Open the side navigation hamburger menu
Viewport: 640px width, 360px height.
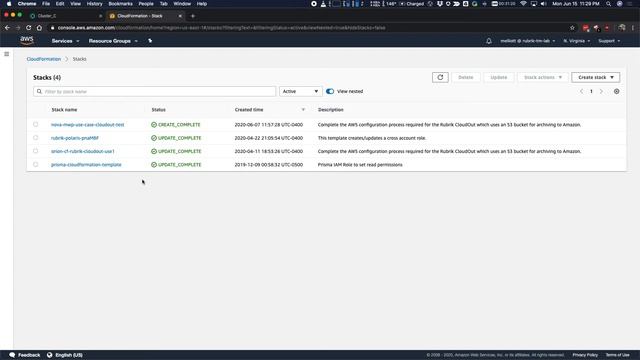(7, 54)
